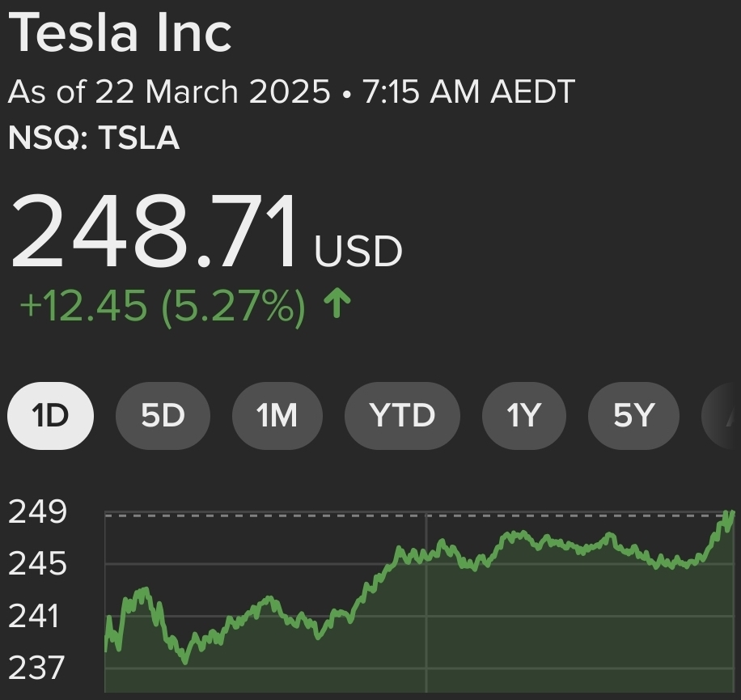The height and width of the screenshot is (700, 741).
Task: Click the chart line's closing peak
Action: 731,513
